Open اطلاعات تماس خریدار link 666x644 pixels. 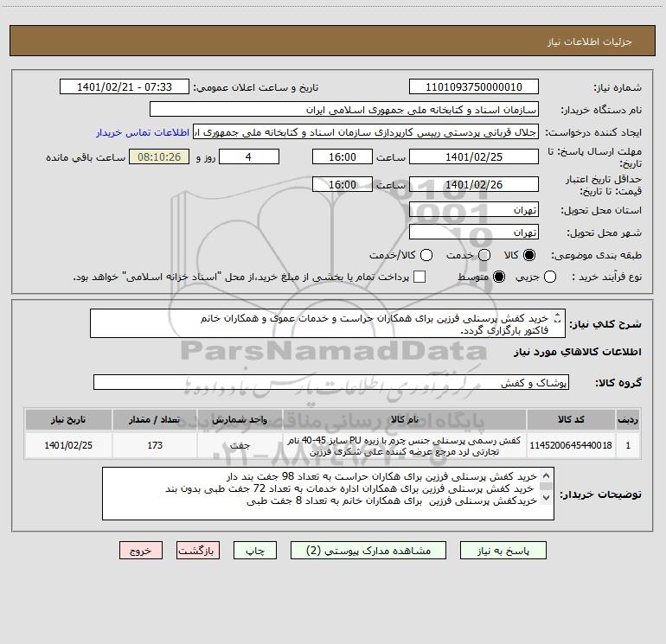[x=143, y=132]
